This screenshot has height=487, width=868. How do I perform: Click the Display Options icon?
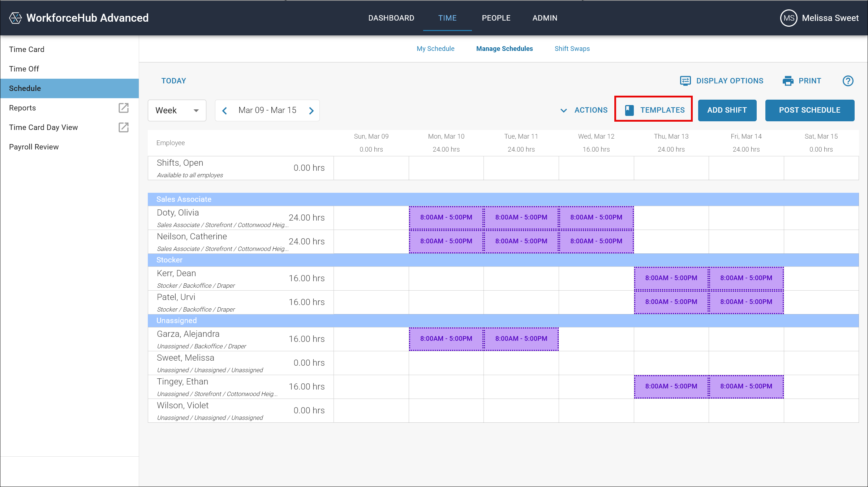coord(685,81)
